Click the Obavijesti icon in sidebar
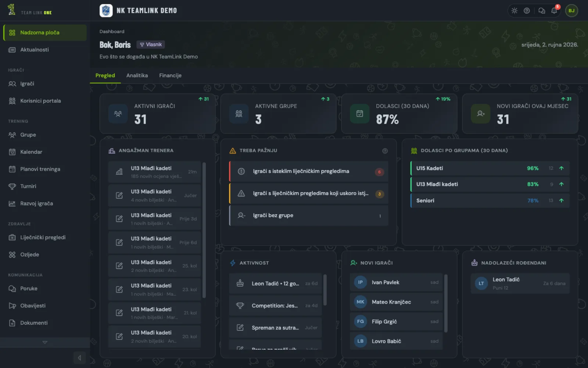The image size is (588, 368). tap(12, 306)
